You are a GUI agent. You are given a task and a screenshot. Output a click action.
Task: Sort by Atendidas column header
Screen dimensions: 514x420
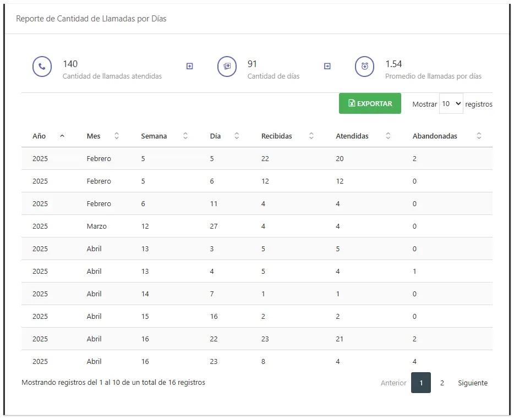[352, 136]
